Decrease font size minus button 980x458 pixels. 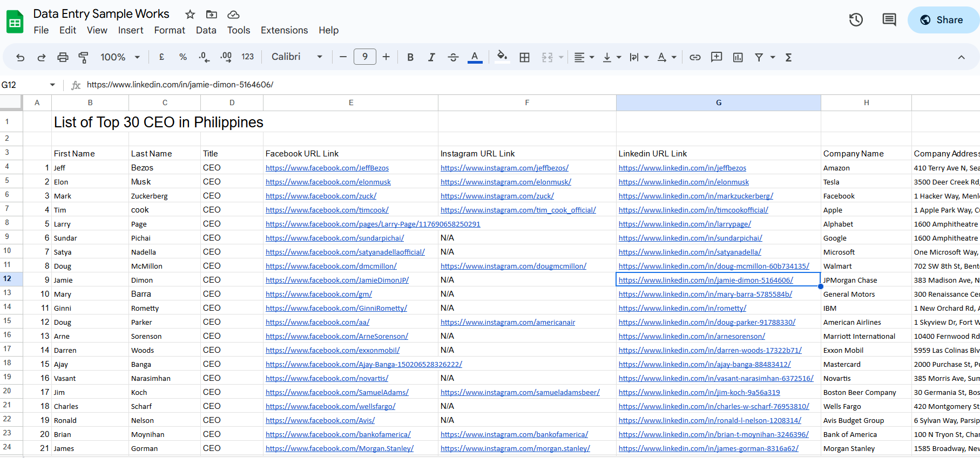(343, 57)
